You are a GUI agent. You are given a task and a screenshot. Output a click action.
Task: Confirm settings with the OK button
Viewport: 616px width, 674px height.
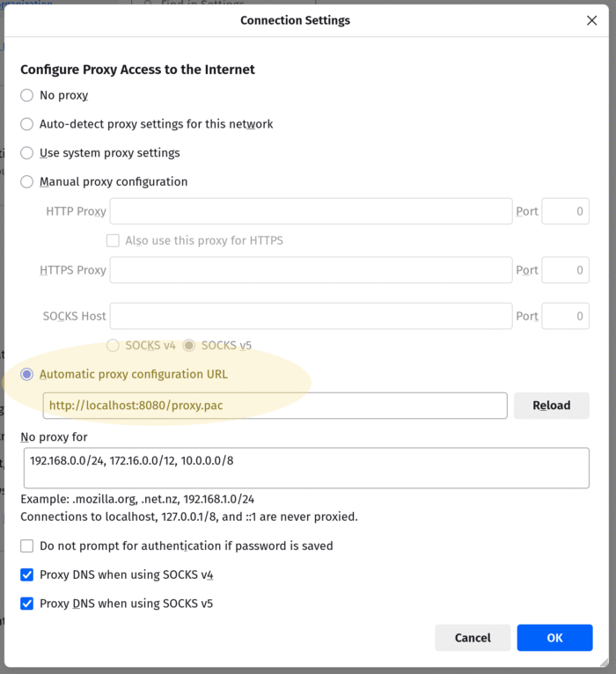554,638
